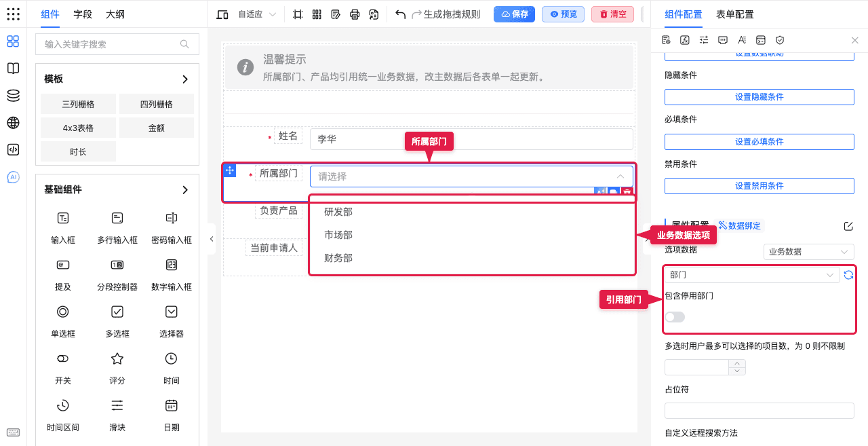The height and width of the screenshot is (446, 868).
Task: Collapse the left panel with the arrow handle
Action: coord(212,239)
